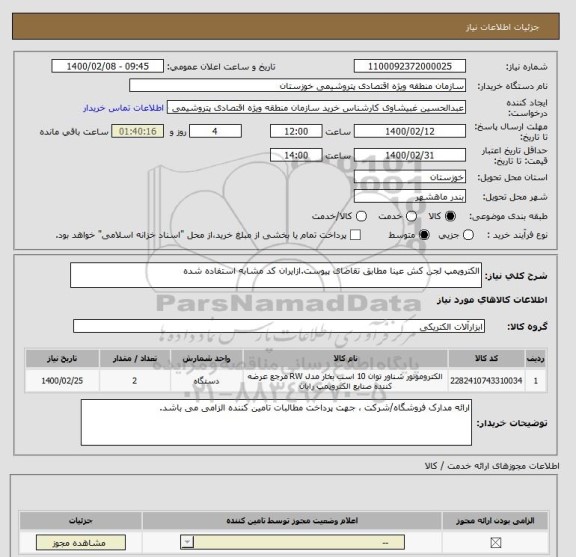Screen dimensions: 576x557
Task: Click row number 1 cell
Action: tap(536, 381)
